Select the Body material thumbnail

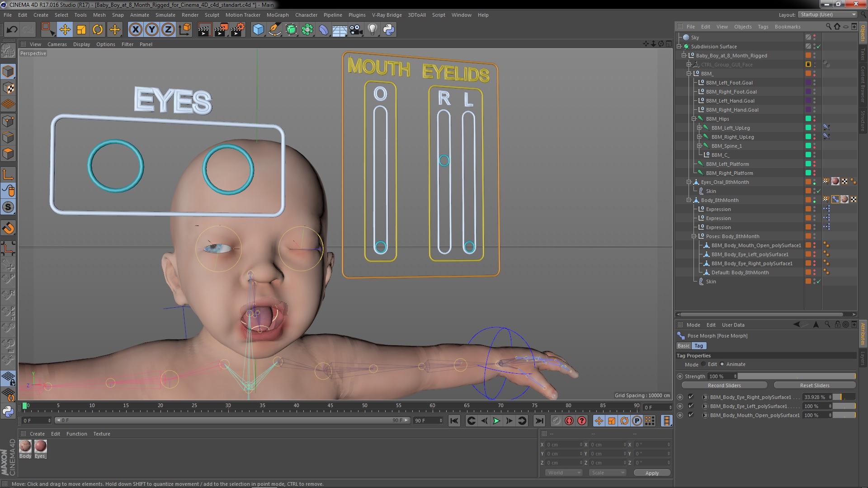click(25, 446)
